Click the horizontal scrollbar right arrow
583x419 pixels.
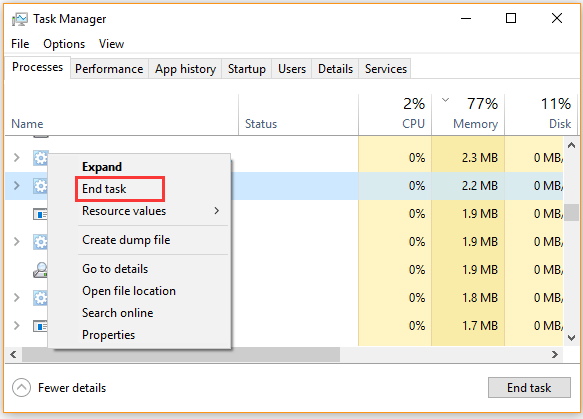tap(555, 354)
